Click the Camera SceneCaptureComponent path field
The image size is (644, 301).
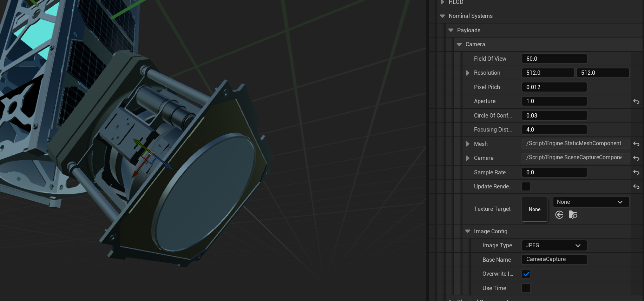pyautogui.click(x=575, y=158)
